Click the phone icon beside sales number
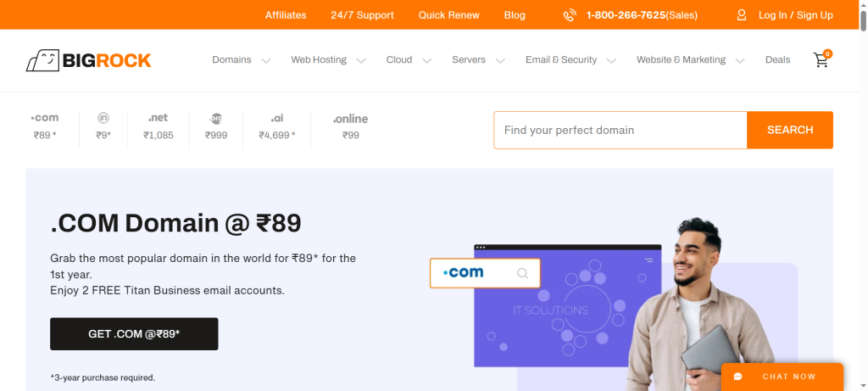 570,15
